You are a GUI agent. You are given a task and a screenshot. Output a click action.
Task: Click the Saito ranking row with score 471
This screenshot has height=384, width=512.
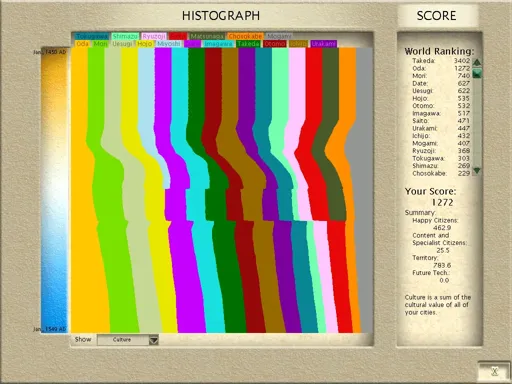[x=441, y=121]
